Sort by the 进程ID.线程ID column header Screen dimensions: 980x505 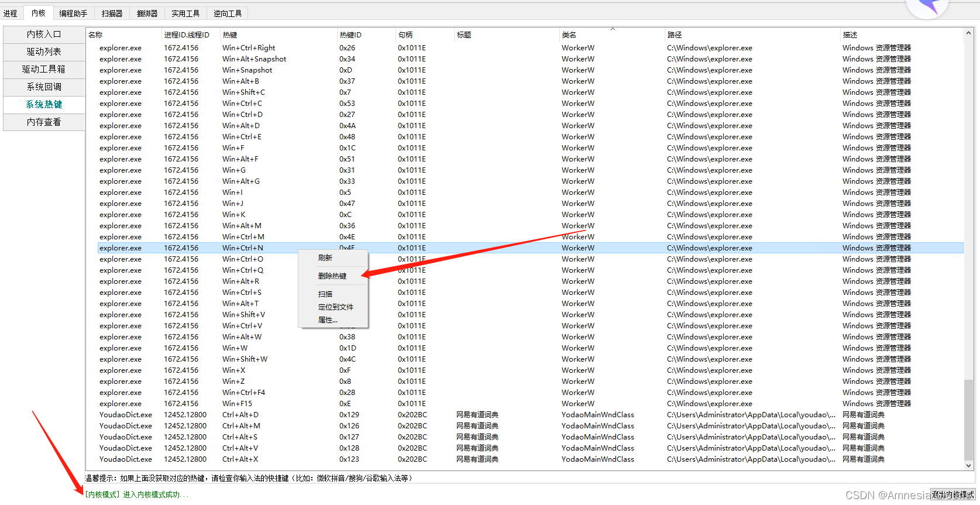click(x=191, y=35)
